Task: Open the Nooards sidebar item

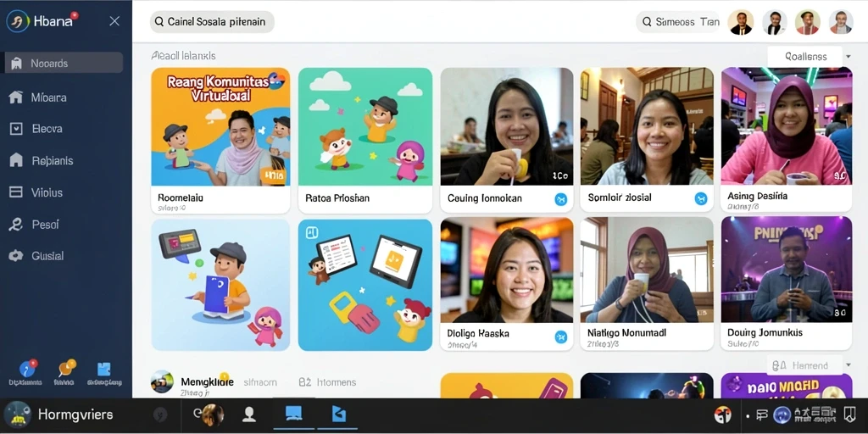Action: tap(64, 63)
